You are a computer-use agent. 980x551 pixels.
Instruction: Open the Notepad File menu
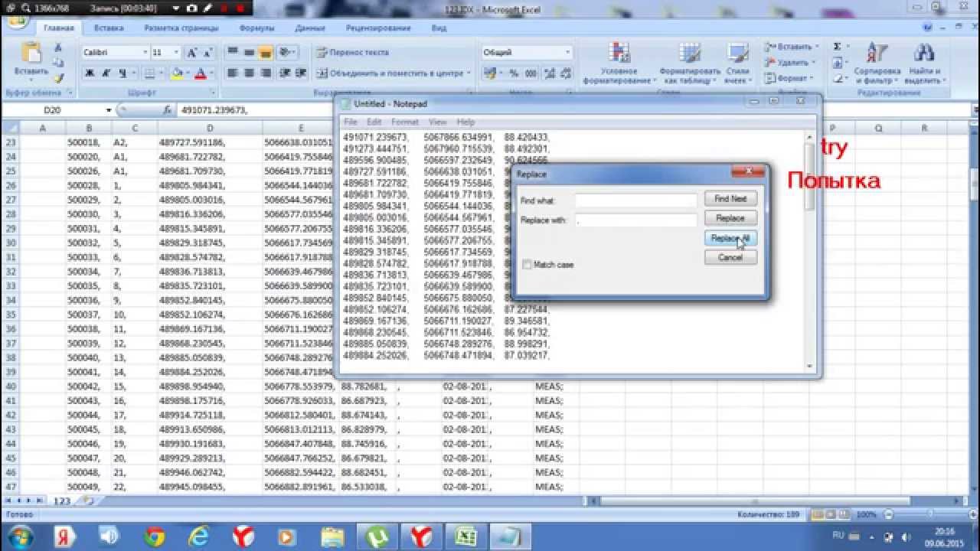click(351, 122)
